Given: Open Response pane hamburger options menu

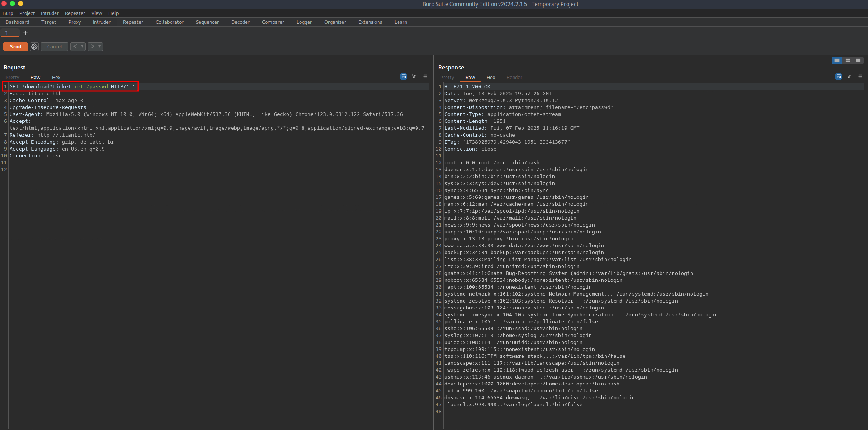Looking at the screenshot, I should tap(860, 76).
